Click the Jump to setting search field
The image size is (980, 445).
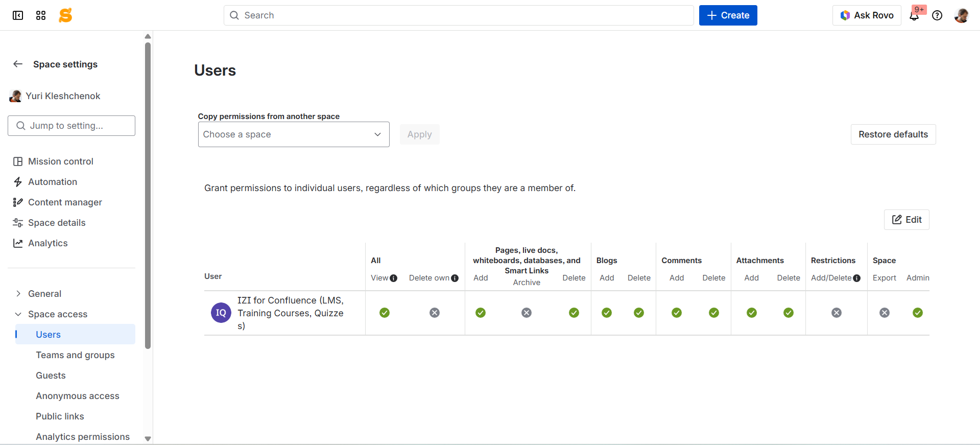71,126
